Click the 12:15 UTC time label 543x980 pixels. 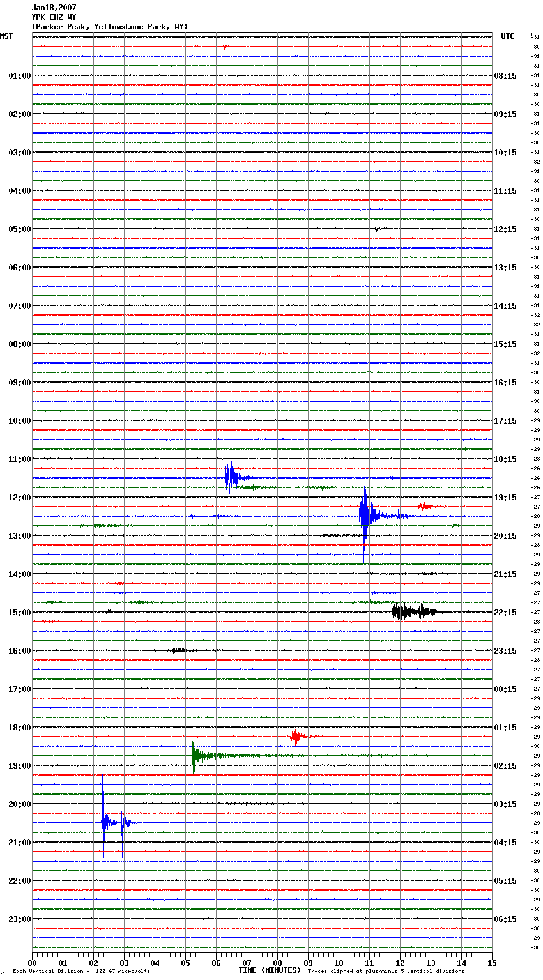(505, 229)
